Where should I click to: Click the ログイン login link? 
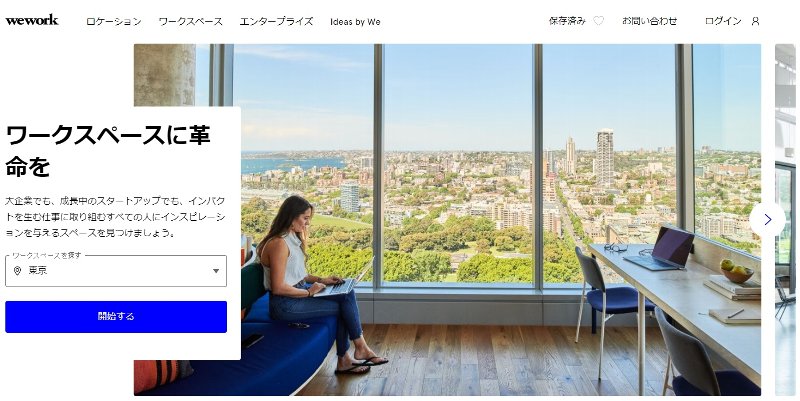[723, 21]
